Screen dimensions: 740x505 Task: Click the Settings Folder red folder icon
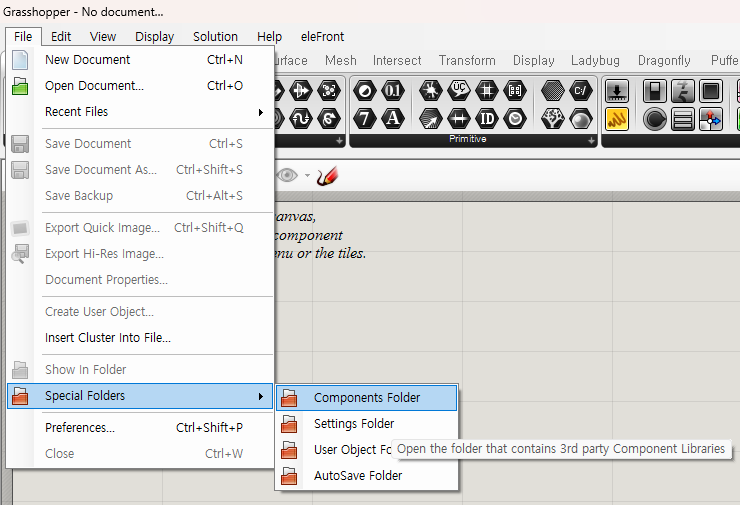[x=289, y=424]
